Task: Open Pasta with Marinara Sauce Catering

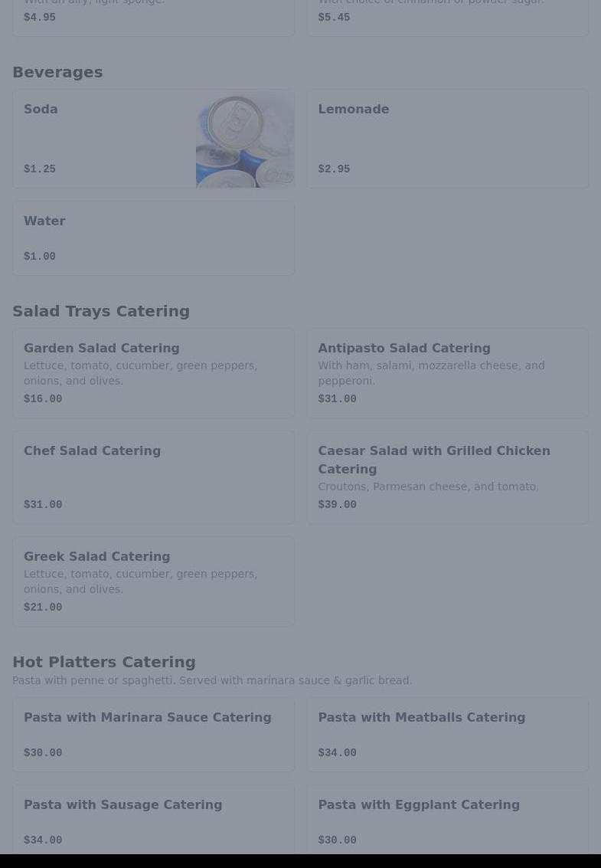Action: (x=153, y=734)
